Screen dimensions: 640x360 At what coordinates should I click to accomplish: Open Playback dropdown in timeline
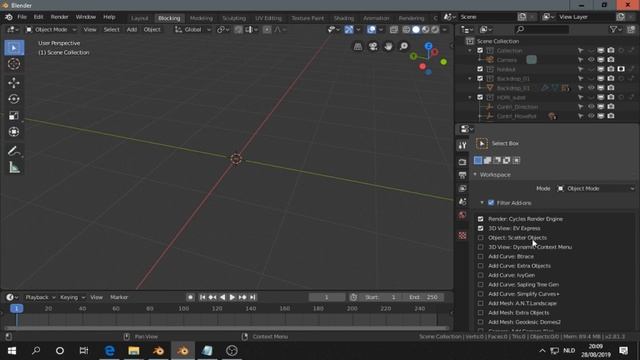[x=40, y=297]
